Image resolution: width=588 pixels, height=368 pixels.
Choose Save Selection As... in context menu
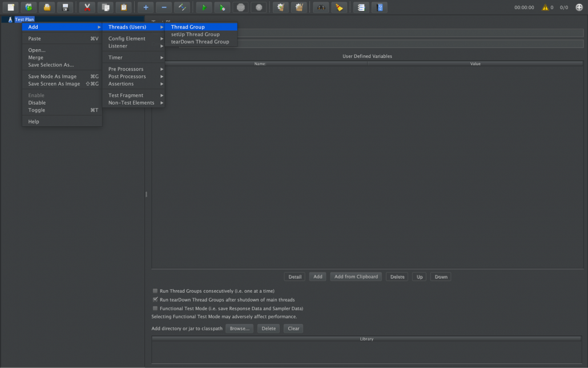[51, 65]
